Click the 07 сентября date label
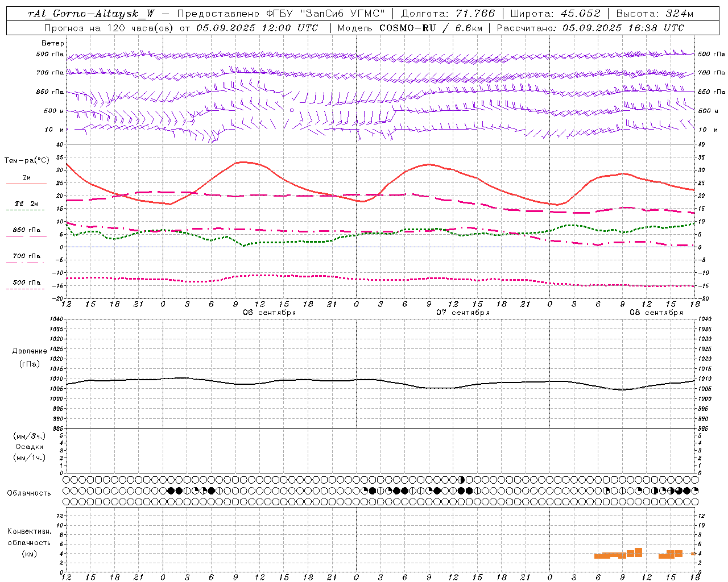Viewport: 728px width, 582px height. 463,313
